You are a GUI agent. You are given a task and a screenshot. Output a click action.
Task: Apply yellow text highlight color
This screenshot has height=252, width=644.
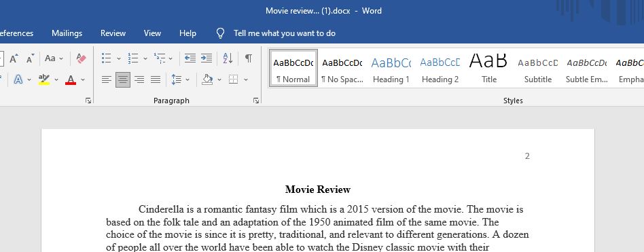44,79
